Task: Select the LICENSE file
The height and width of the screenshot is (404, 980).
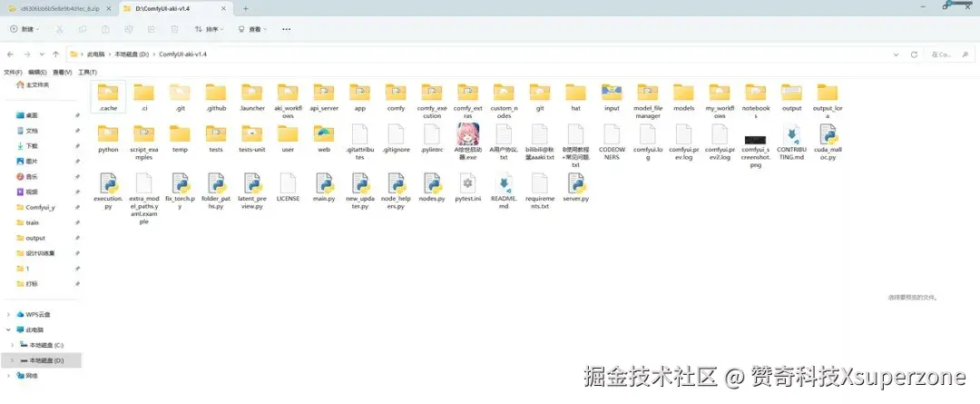Action: pyautogui.click(x=289, y=188)
